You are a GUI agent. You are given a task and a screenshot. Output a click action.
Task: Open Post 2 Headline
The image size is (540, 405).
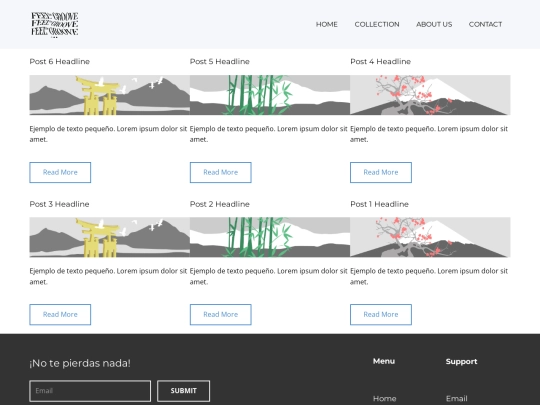[x=220, y=204]
